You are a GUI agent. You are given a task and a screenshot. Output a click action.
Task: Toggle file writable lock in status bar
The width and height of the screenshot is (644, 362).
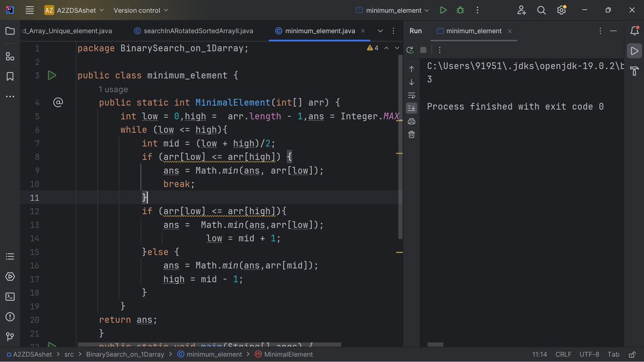pos(631,354)
